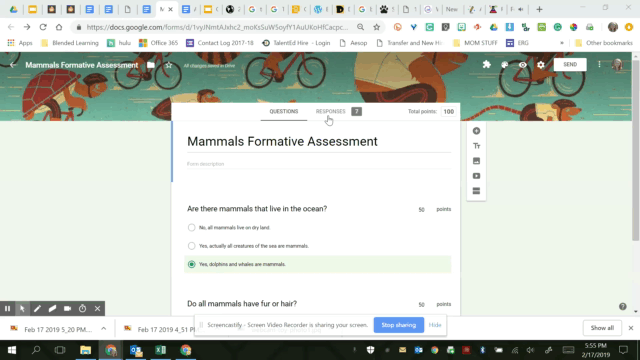Image resolution: width=640 pixels, height=360 pixels.
Task: Click the preview eye icon
Action: (522, 64)
